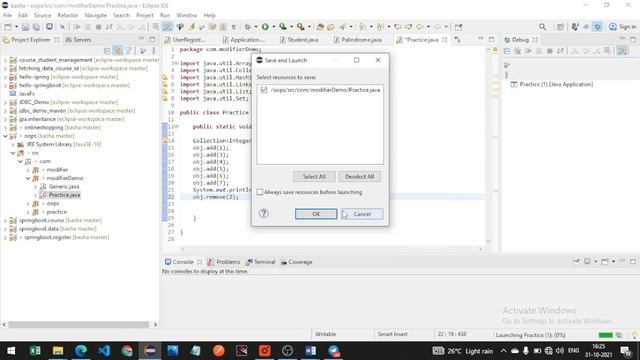Click the Smart Insert status bar entry
This screenshot has height=360, width=640.
point(392,334)
